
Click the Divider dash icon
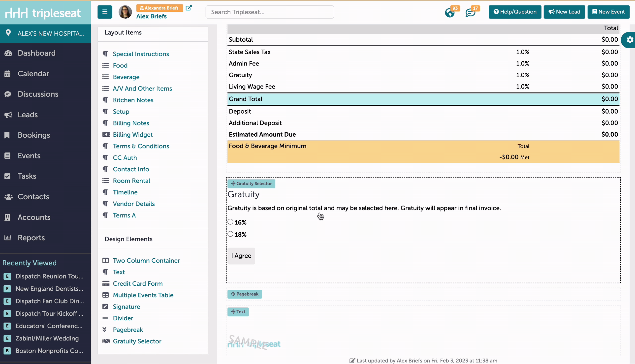point(105,318)
